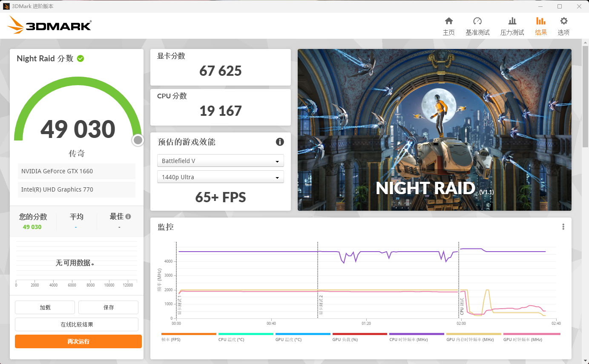Toggle the GPU 内存时钟频率 (MHz) legend entry
This screenshot has width=589, height=364.
[x=474, y=338]
